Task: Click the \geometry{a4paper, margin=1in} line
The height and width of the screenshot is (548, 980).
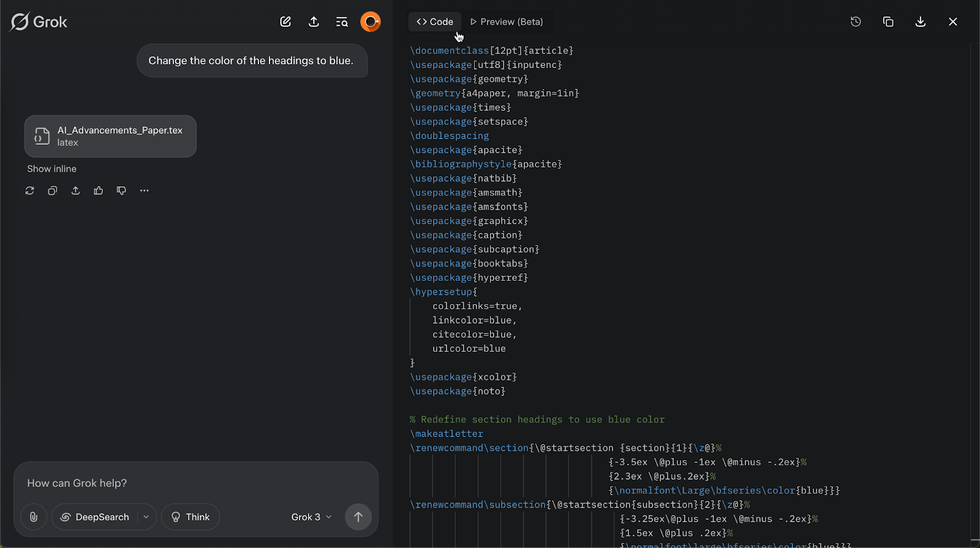Action: click(494, 93)
